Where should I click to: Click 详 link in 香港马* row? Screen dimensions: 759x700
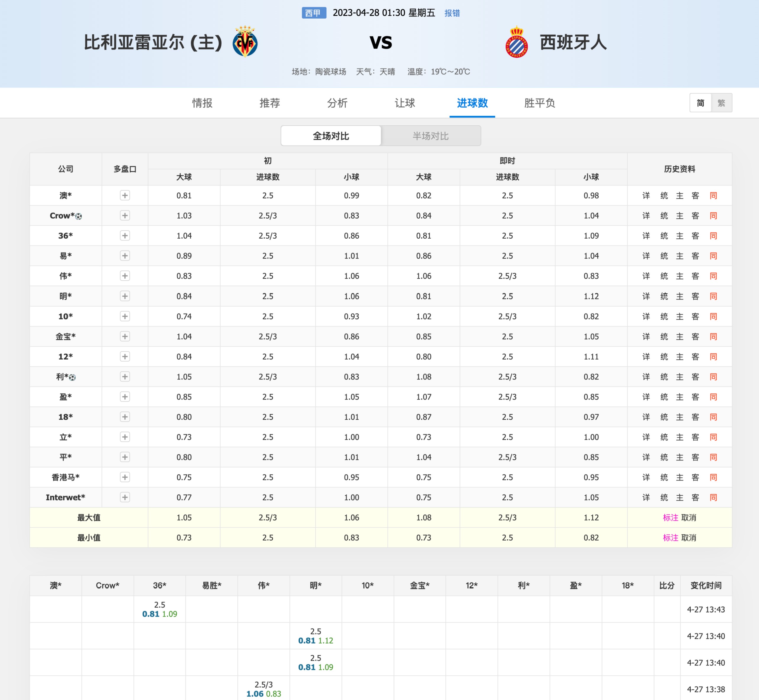coord(646,477)
